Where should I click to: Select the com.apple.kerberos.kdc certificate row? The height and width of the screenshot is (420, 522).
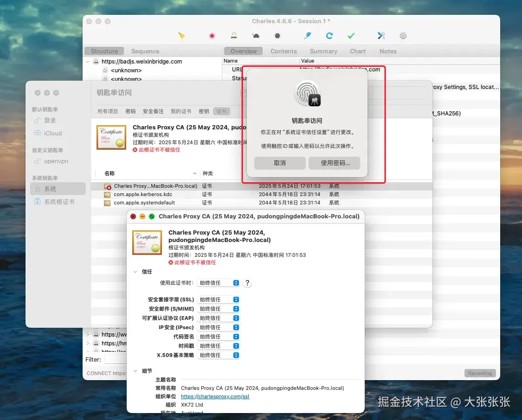pyautogui.click(x=262, y=194)
